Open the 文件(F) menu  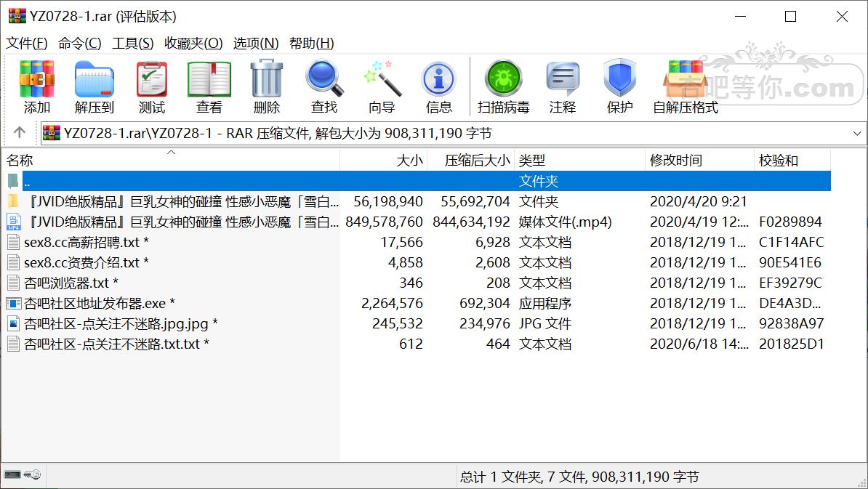27,43
